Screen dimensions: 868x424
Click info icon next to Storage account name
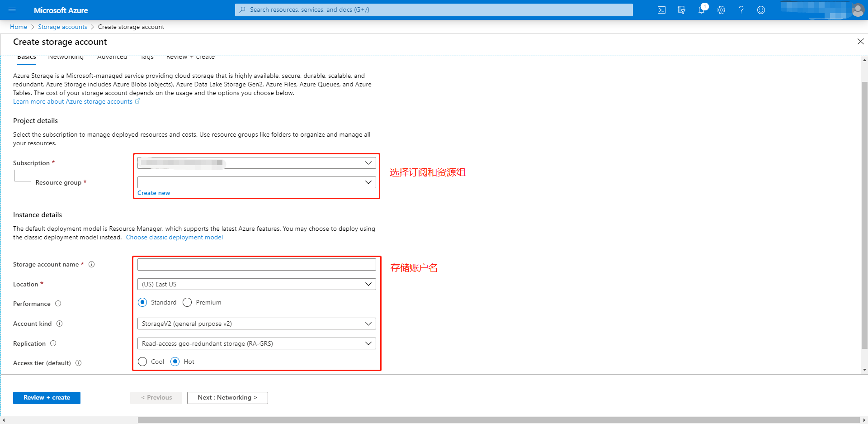[x=92, y=264]
